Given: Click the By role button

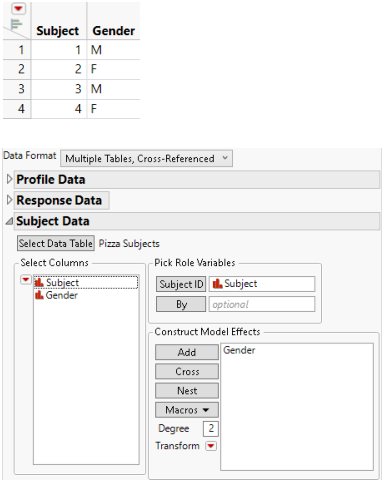Looking at the screenshot, I should (x=181, y=304).
